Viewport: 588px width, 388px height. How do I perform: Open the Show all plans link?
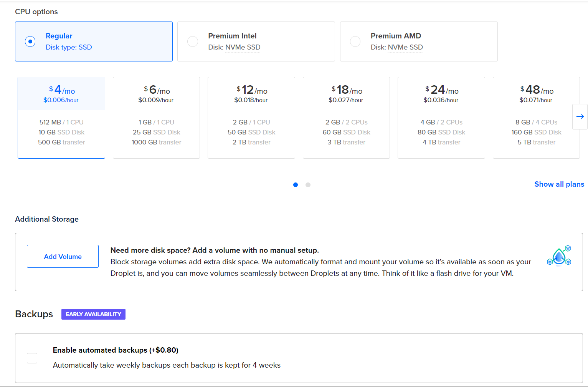point(559,184)
